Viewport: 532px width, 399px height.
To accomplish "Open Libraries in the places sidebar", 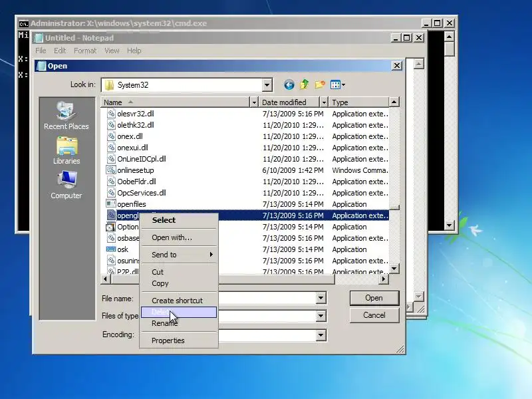I will coord(66,151).
